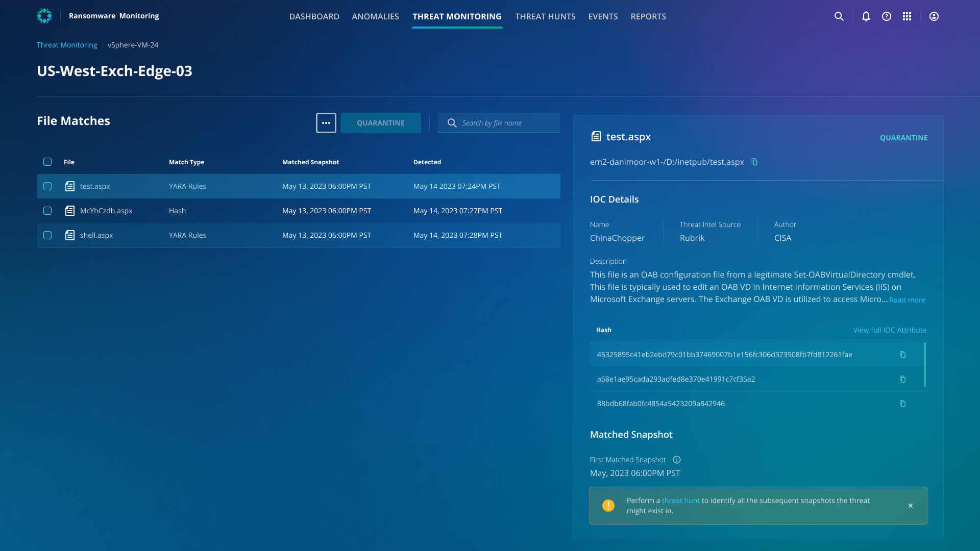Select the test.aspx file name

tap(95, 186)
